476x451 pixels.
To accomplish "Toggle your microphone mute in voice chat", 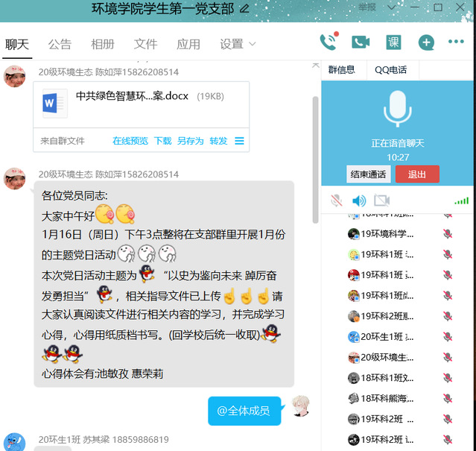I will (x=336, y=201).
